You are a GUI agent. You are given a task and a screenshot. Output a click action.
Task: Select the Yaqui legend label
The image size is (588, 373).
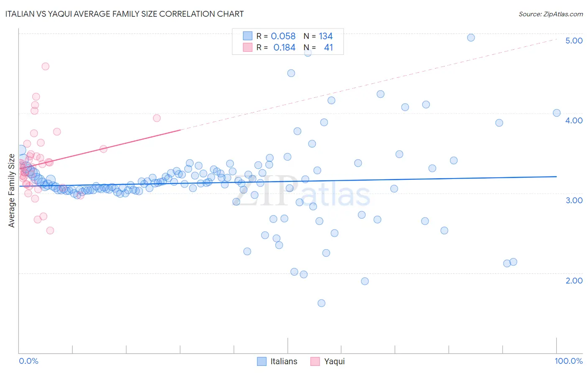click(335, 361)
